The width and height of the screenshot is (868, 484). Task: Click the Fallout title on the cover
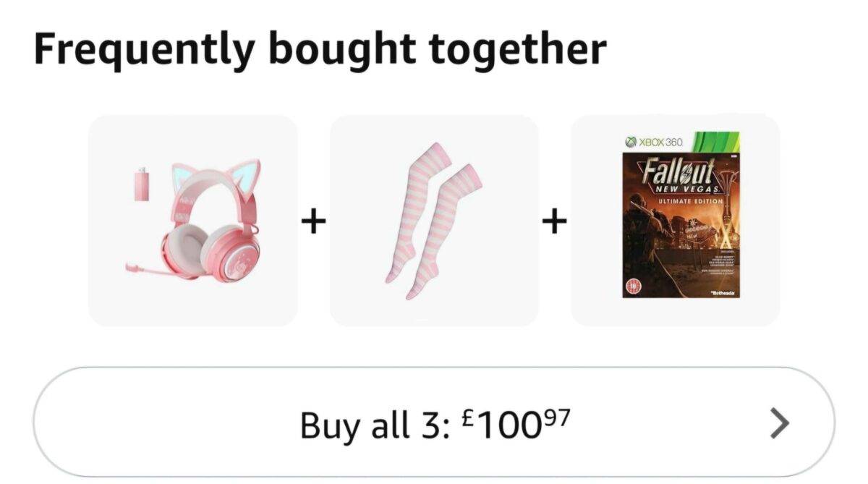pos(678,171)
